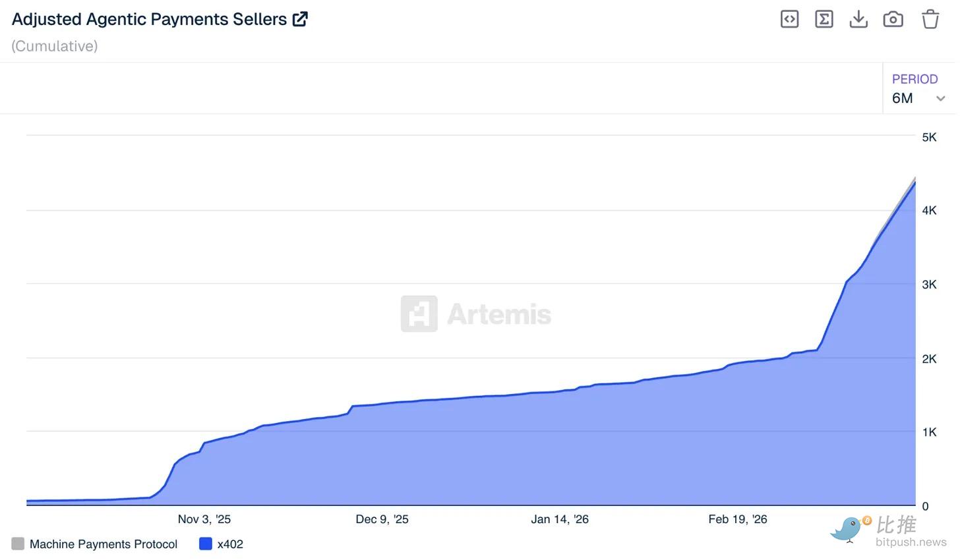Open the 6M period selector
This screenshot has height=560, width=960.
pyautogui.click(x=903, y=98)
